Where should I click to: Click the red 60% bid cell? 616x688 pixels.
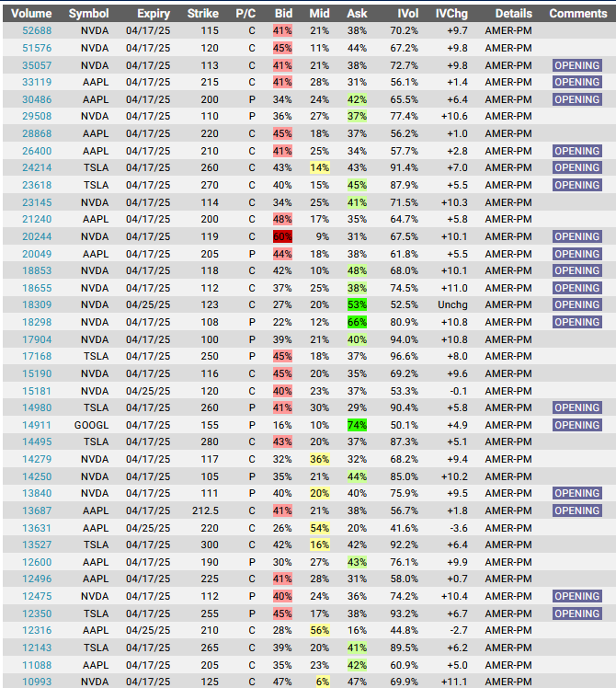(x=282, y=236)
